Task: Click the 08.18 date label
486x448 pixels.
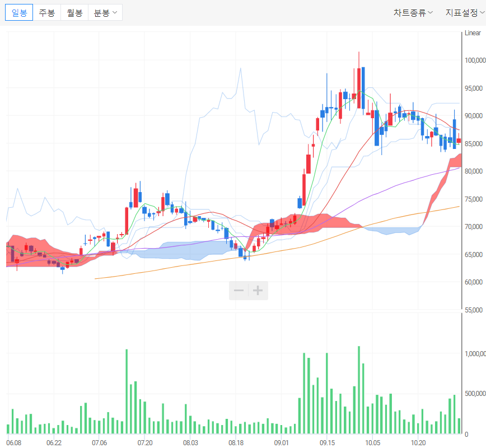Action: 236,442
